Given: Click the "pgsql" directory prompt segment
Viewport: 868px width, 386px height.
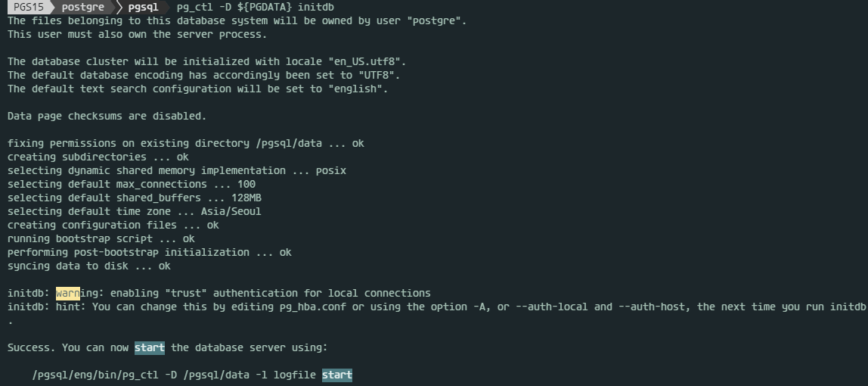Looking at the screenshot, I should (143, 7).
